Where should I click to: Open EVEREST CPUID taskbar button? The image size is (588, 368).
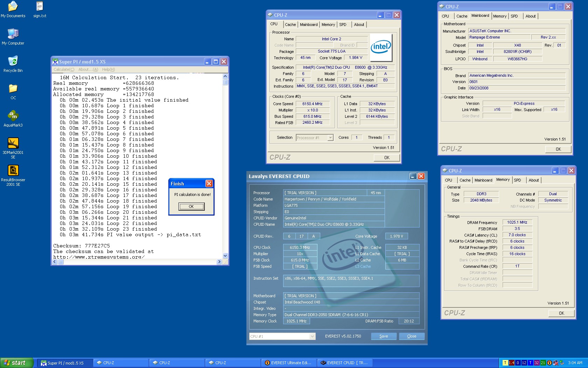345,363
